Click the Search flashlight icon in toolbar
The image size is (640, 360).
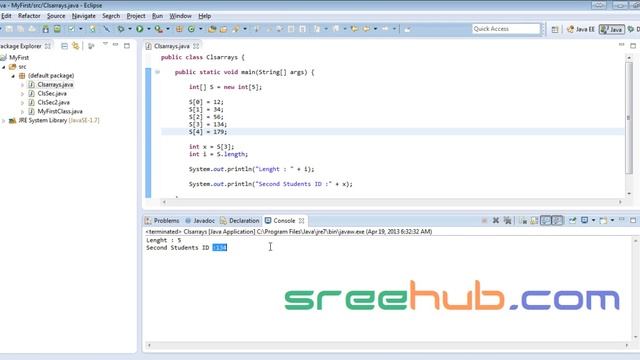[236, 29]
